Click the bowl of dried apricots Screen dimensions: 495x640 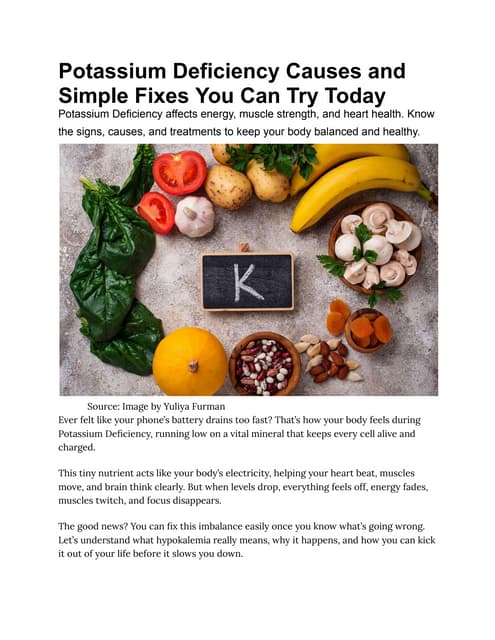(x=368, y=330)
